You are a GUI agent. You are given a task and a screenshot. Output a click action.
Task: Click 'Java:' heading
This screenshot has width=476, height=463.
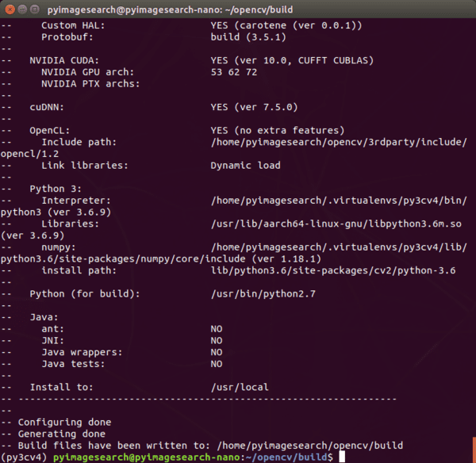coord(44,317)
